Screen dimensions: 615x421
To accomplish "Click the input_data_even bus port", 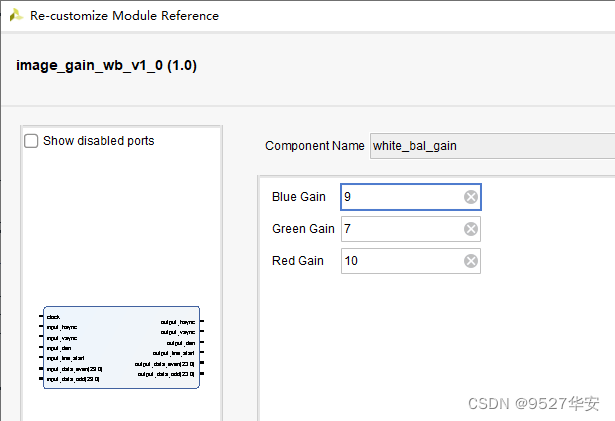I will click(73, 369).
